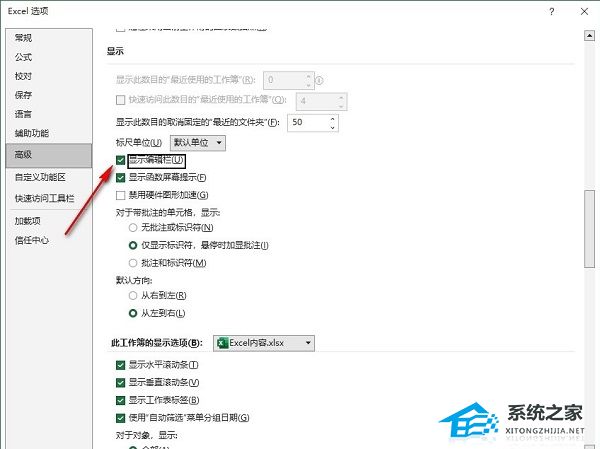
Task: Select 从右到左 default direction
Action: click(133, 296)
